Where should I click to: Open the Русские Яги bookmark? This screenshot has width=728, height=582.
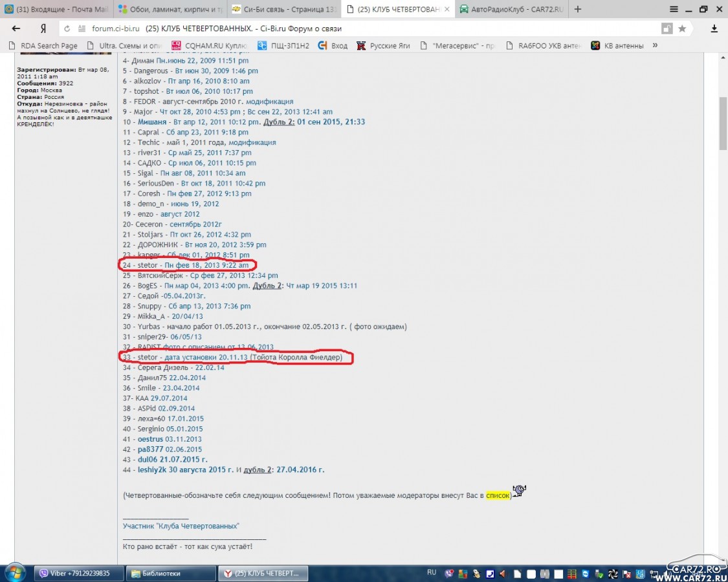[384, 45]
